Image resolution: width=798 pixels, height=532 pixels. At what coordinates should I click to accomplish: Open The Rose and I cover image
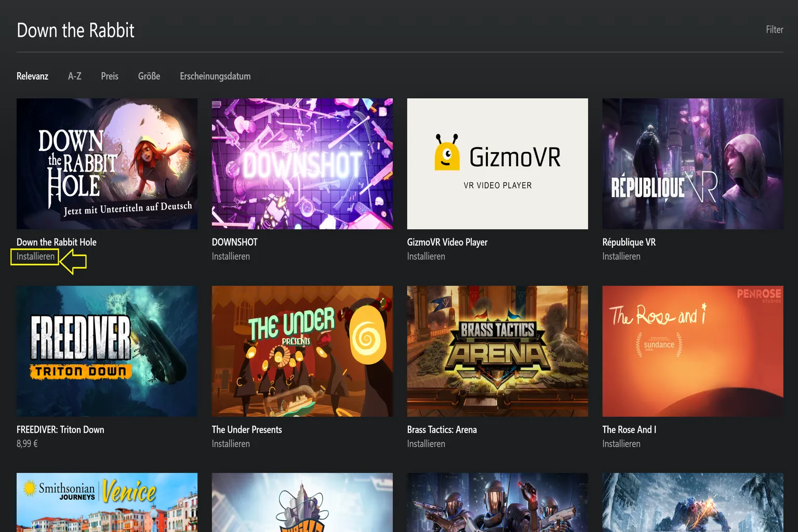pyautogui.click(x=693, y=351)
